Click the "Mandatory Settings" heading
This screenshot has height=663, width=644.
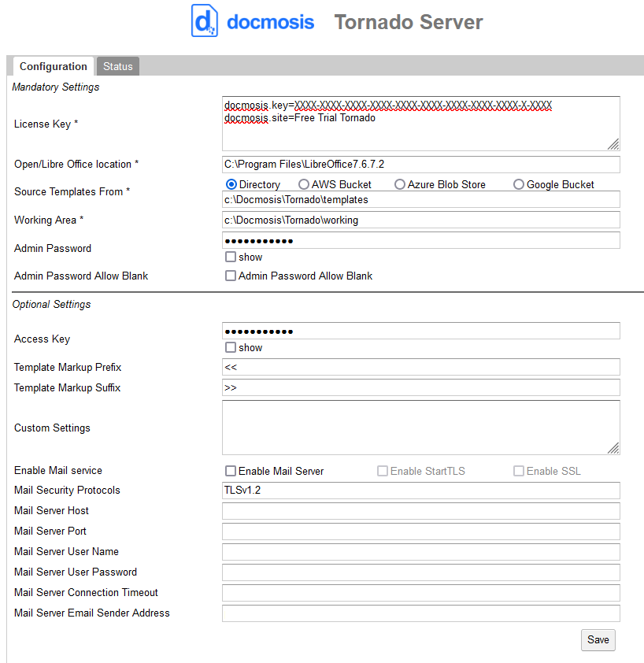pyautogui.click(x=55, y=87)
